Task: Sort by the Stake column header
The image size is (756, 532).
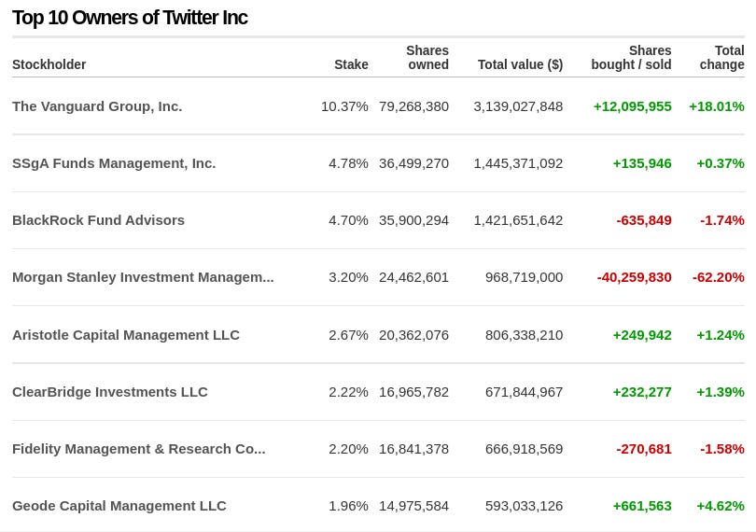Action: 351,64
